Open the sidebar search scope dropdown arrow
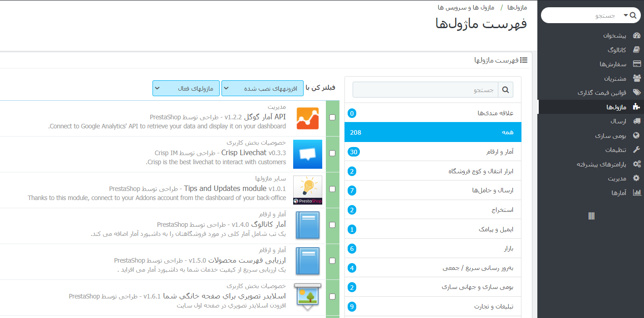Viewport: 644px width, 318px height. (626, 15)
